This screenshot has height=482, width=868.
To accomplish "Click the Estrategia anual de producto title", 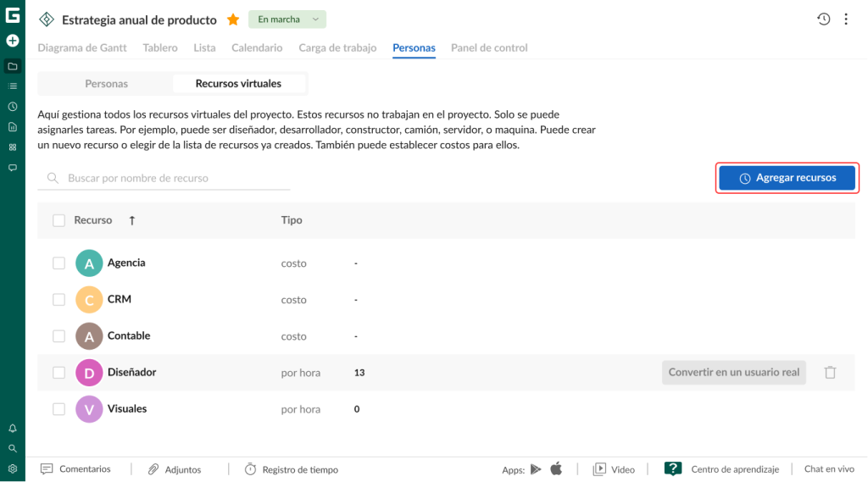I will (x=139, y=20).
